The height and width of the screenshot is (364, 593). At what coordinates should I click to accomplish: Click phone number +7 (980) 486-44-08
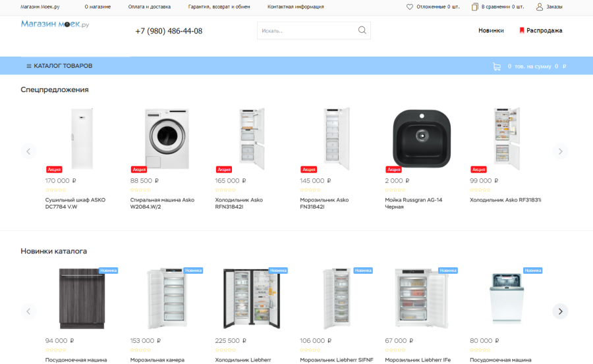pos(169,31)
